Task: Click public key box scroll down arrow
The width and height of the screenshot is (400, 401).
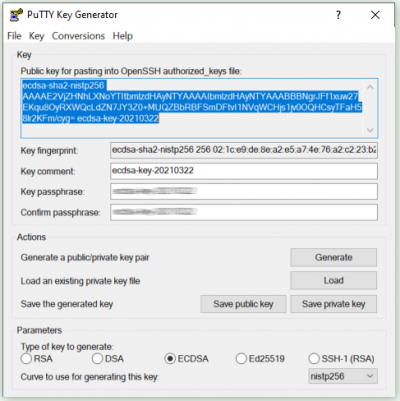Action: coord(370,130)
